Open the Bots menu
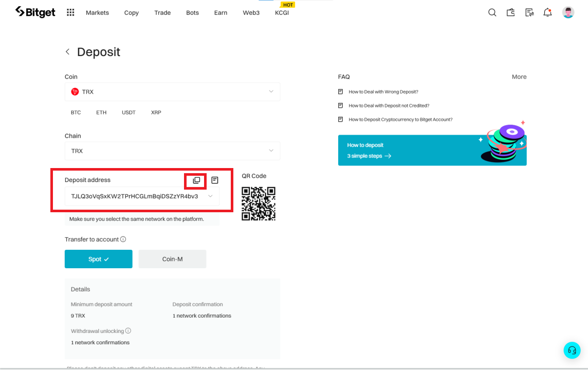Viewport: 588px width, 370px height. pos(192,13)
